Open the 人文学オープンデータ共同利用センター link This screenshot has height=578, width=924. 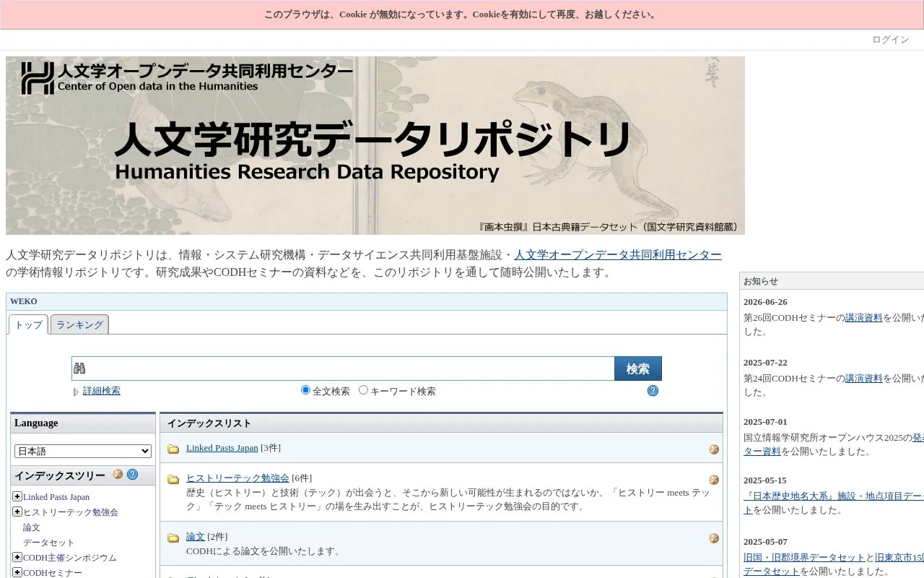pyautogui.click(x=618, y=255)
